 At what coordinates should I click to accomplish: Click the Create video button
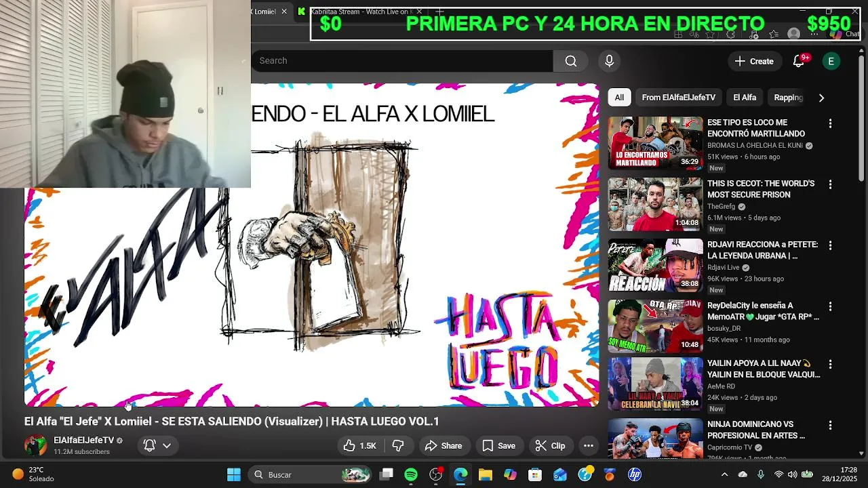(754, 61)
